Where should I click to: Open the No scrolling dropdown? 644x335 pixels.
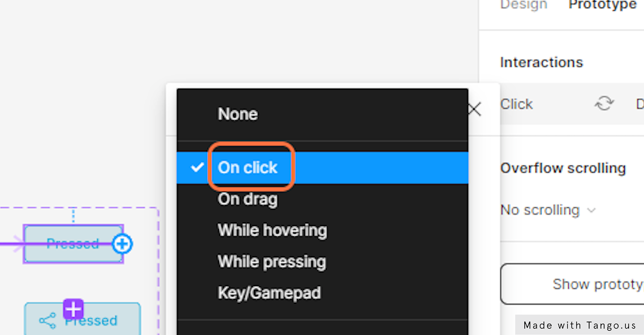point(547,210)
